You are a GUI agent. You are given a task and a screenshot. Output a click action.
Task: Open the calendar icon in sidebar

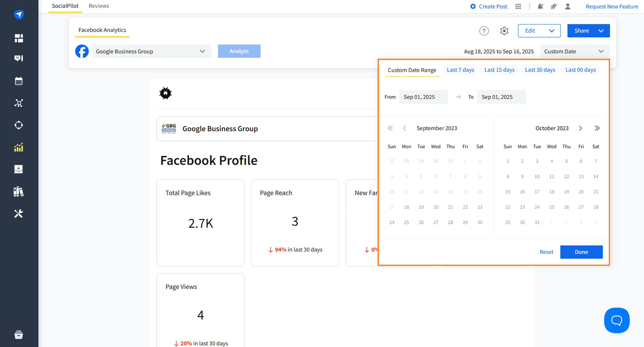(19, 81)
